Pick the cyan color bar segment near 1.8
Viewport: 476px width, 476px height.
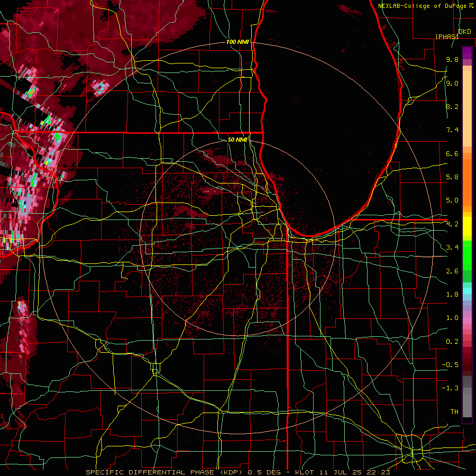[467, 291]
